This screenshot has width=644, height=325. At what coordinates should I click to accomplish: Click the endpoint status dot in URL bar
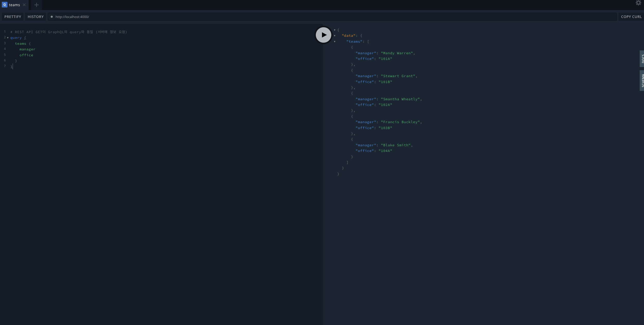[52, 17]
